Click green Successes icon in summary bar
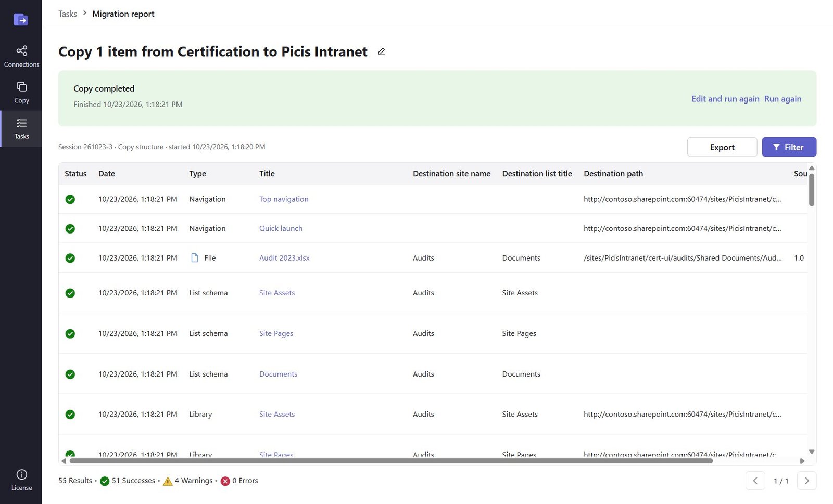Viewport: 833px width, 504px height. click(x=105, y=481)
